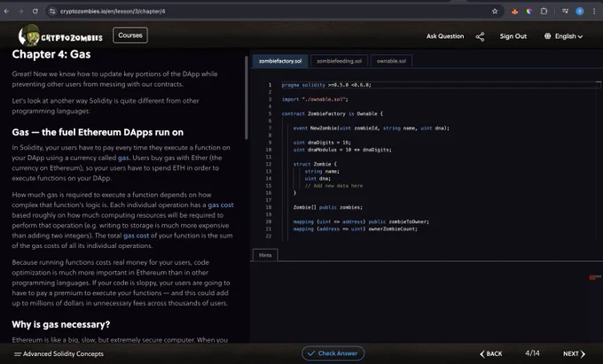Click the browser forward arrow
This screenshot has height=364, width=603.
click(20, 12)
